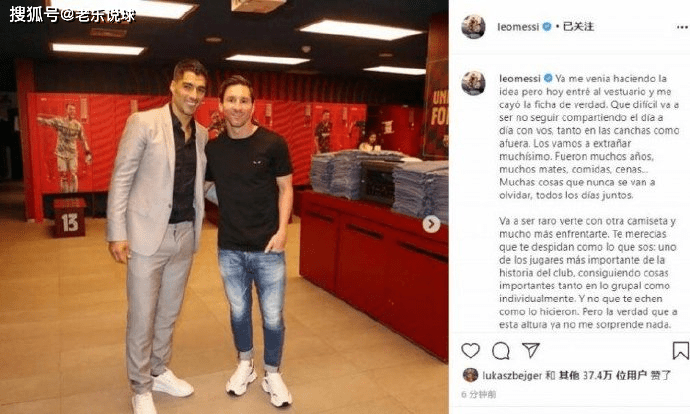Advance to the next photo with carousel arrow
The height and width of the screenshot is (414, 690).
(x=431, y=224)
